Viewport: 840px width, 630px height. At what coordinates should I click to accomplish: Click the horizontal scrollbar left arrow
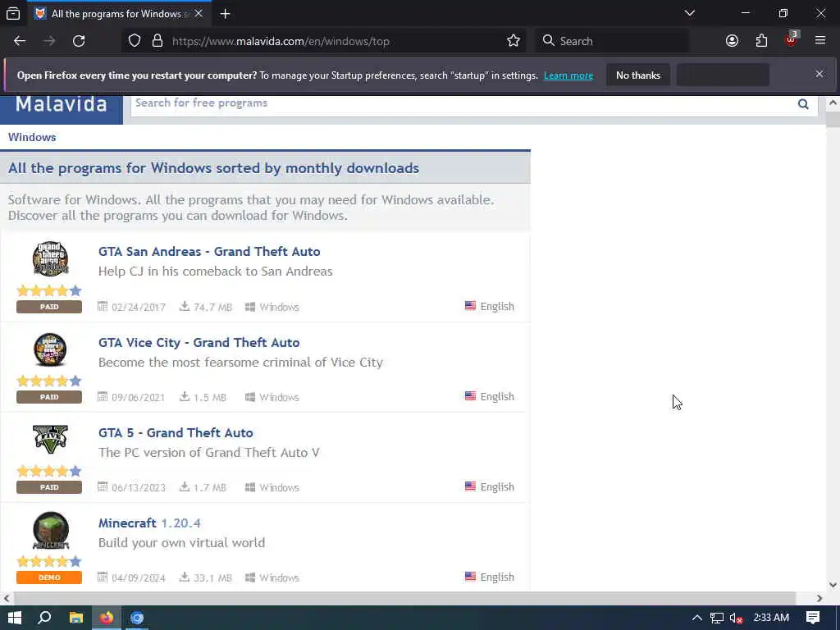pyautogui.click(x=7, y=598)
